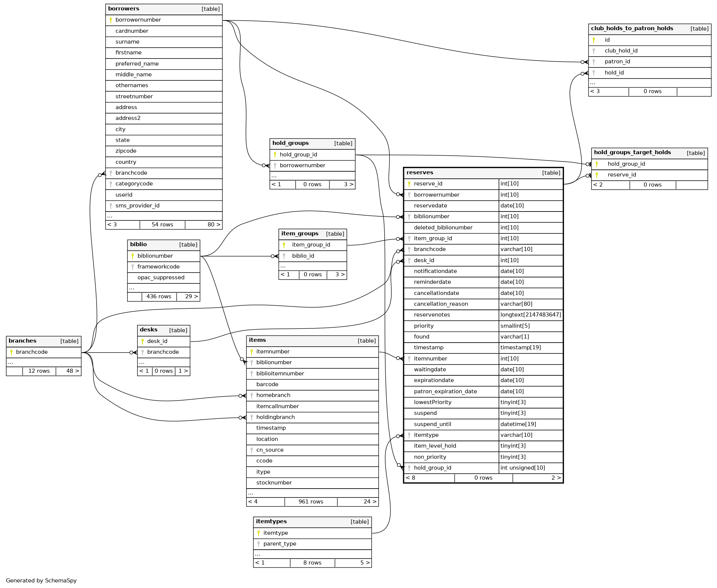Click the gray key icon beside frameworkcode

(x=133, y=267)
